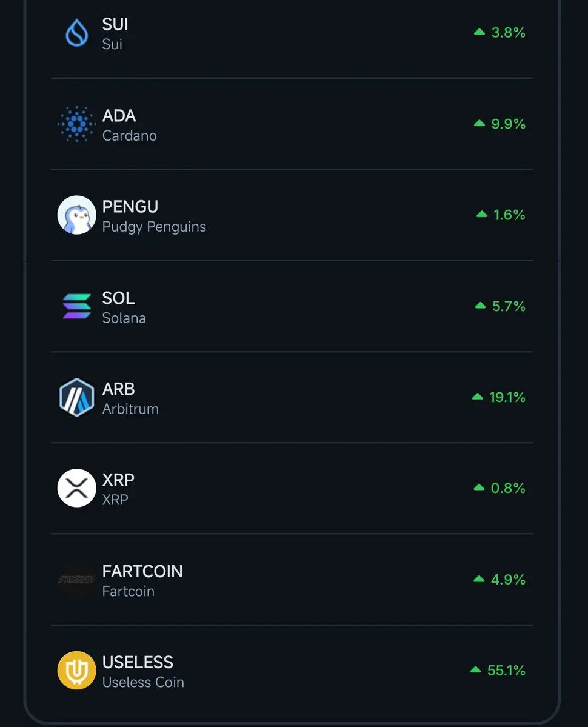The height and width of the screenshot is (727, 588).
Task: Click the green arrow beside 3.8%
Action: [x=479, y=32]
